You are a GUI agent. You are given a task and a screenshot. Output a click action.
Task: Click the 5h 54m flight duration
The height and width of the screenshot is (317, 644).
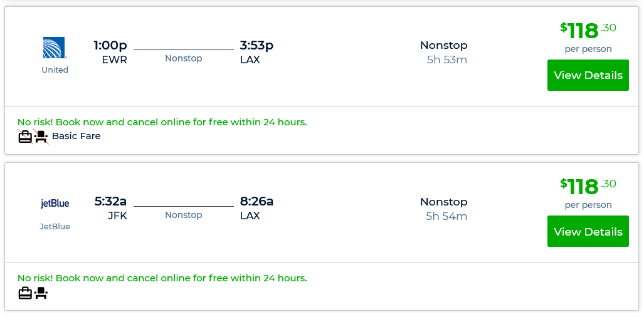coord(446,217)
